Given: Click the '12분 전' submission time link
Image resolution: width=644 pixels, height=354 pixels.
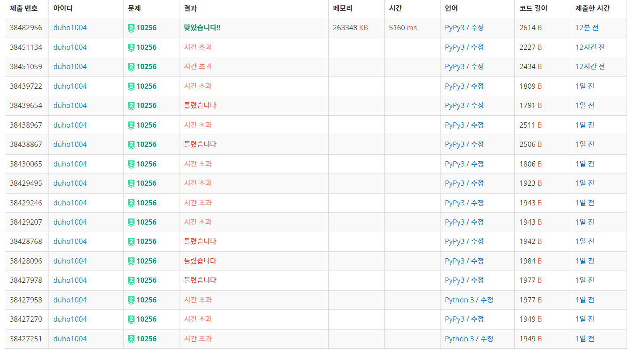Looking at the screenshot, I should pyautogui.click(x=587, y=28).
